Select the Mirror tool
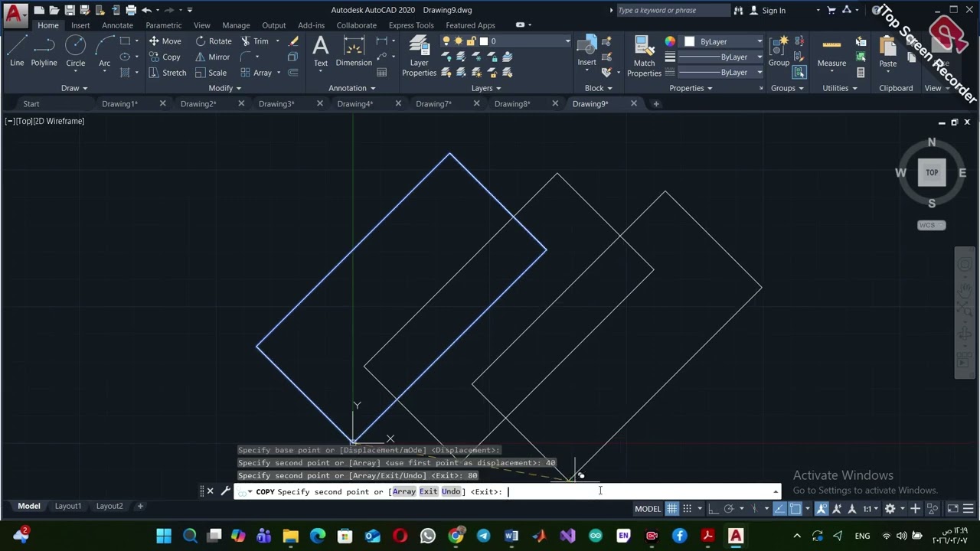 click(212, 57)
